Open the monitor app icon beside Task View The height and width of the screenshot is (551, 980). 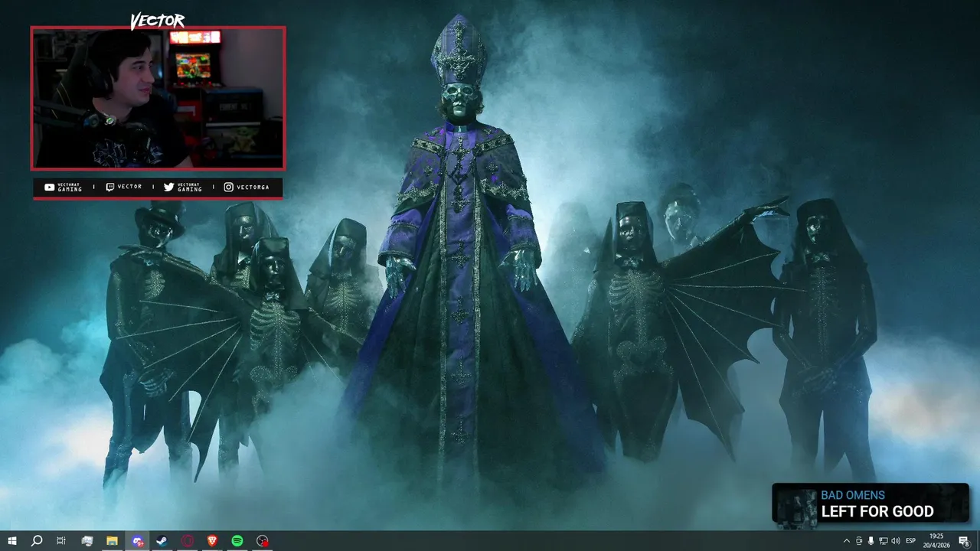[x=87, y=541]
